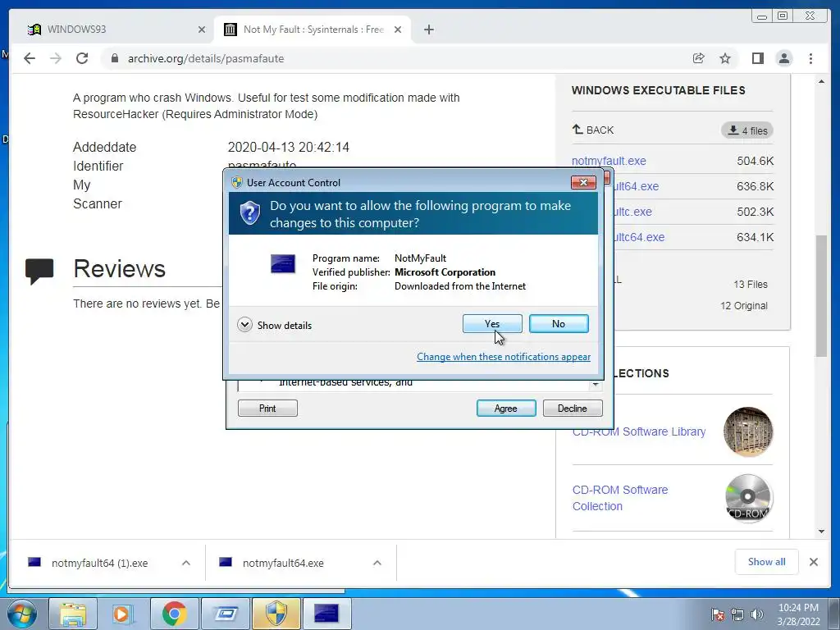Click No in User Account Control dialog
This screenshot has width=840, height=630.
click(558, 323)
